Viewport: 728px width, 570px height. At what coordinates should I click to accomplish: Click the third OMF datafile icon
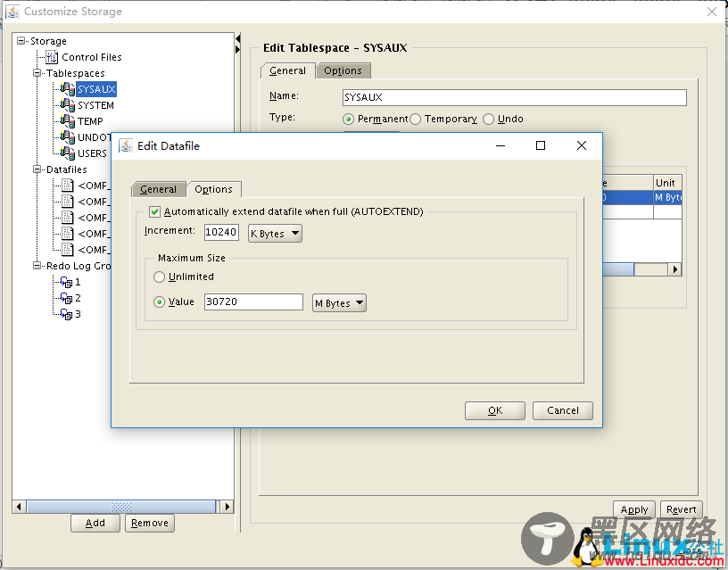[68, 218]
